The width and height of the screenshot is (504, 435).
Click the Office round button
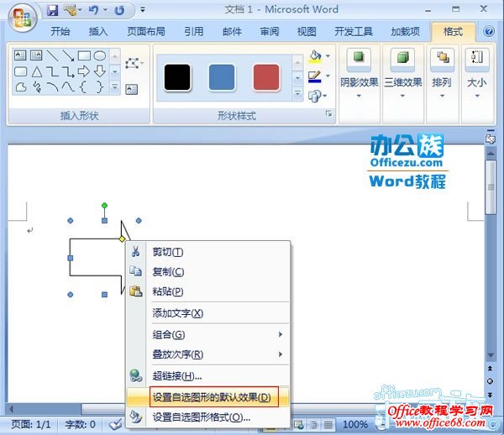(x=22, y=18)
